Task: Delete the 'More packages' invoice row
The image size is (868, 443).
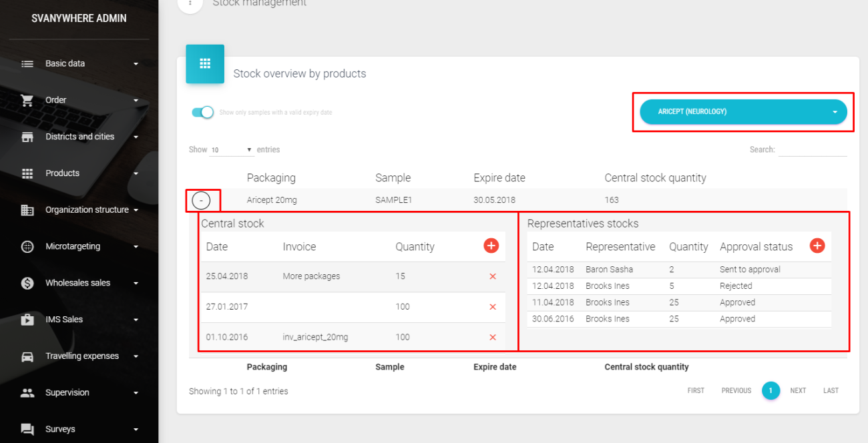Action: click(x=493, y=276)
